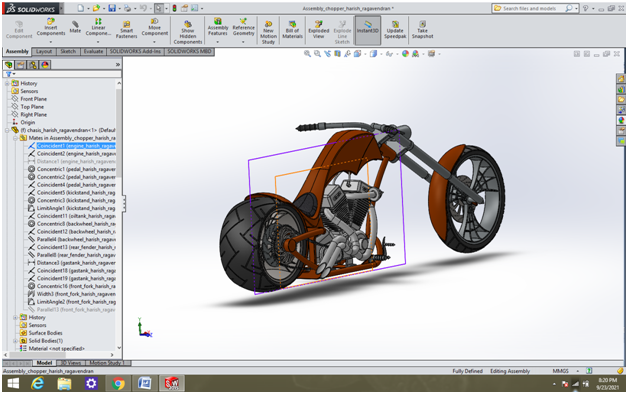Expand the manager pane with double chevron
628x394 pixels.
(x=118, y=64)
